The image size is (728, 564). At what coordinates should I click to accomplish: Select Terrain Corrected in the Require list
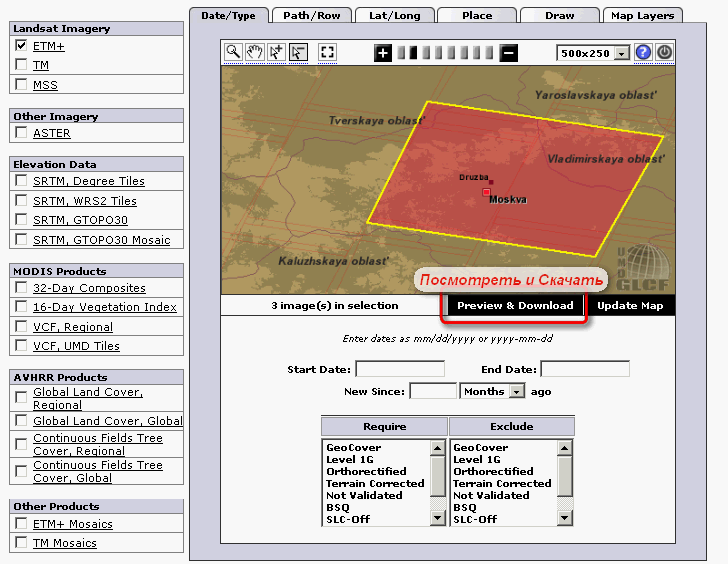click(x=375, y=483)
